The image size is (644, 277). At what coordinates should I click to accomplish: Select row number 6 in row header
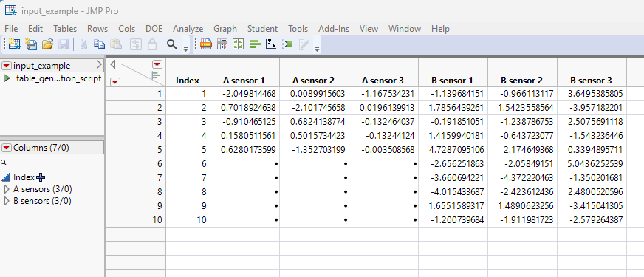(136, 163)
